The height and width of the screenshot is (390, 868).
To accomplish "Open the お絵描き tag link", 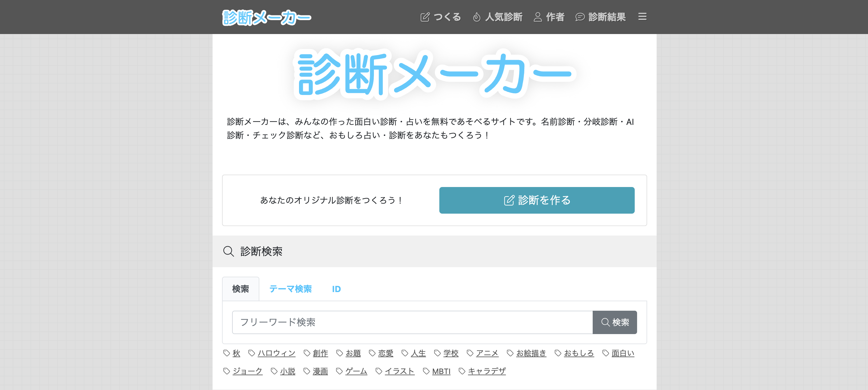I will 531,353.
